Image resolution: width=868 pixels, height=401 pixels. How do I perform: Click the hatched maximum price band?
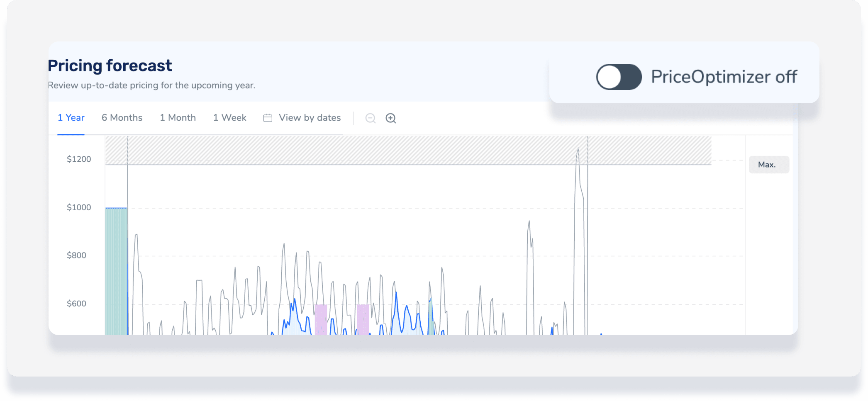(408, 150)
